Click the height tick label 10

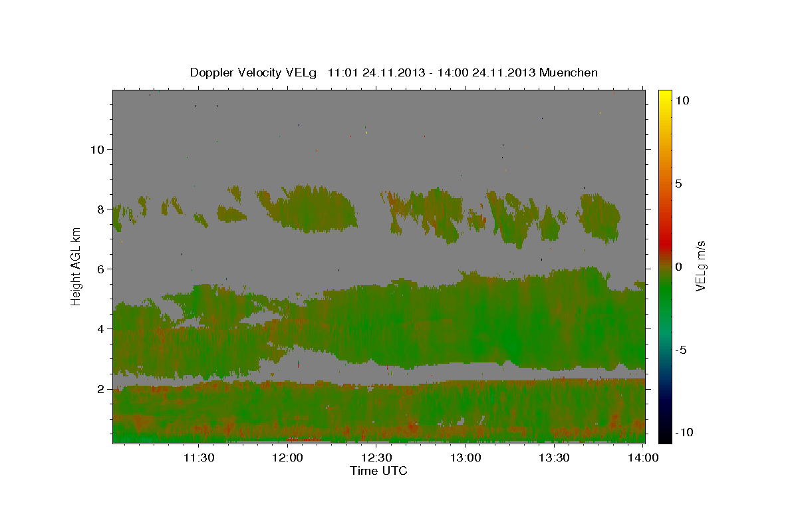97,149
